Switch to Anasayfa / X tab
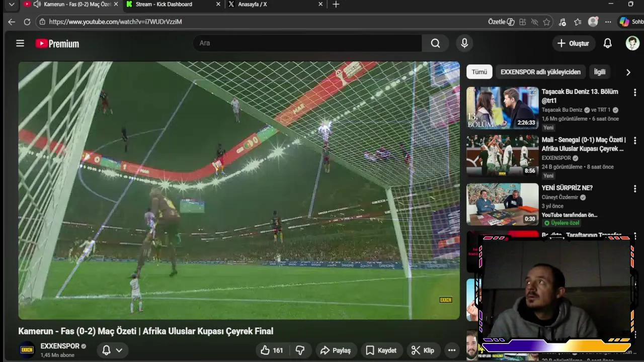The width and height of the screenshot is (644, 362). coord(253,4)
